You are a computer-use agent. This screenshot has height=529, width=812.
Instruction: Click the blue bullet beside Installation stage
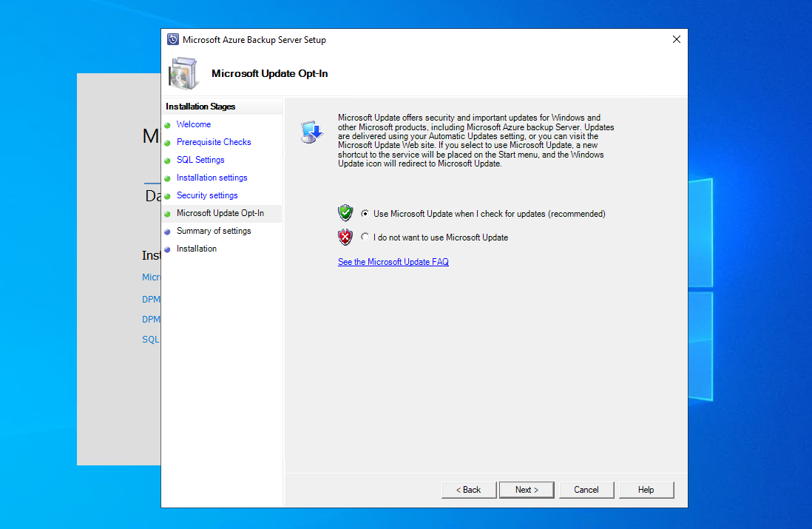point(167,249)
